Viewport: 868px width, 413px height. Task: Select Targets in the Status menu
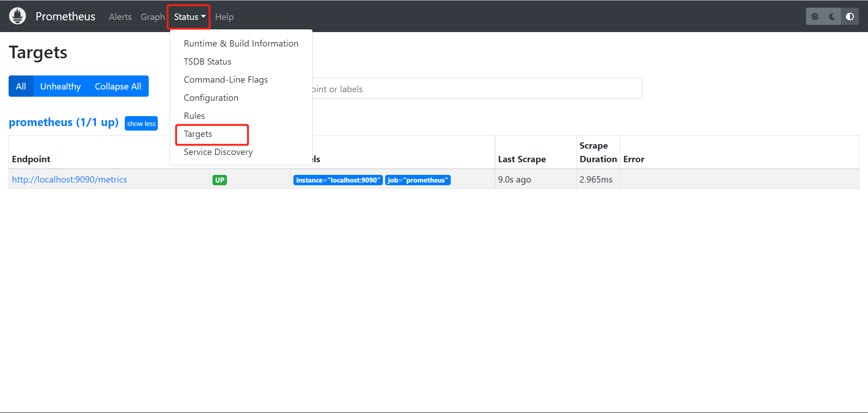(241, 134)
